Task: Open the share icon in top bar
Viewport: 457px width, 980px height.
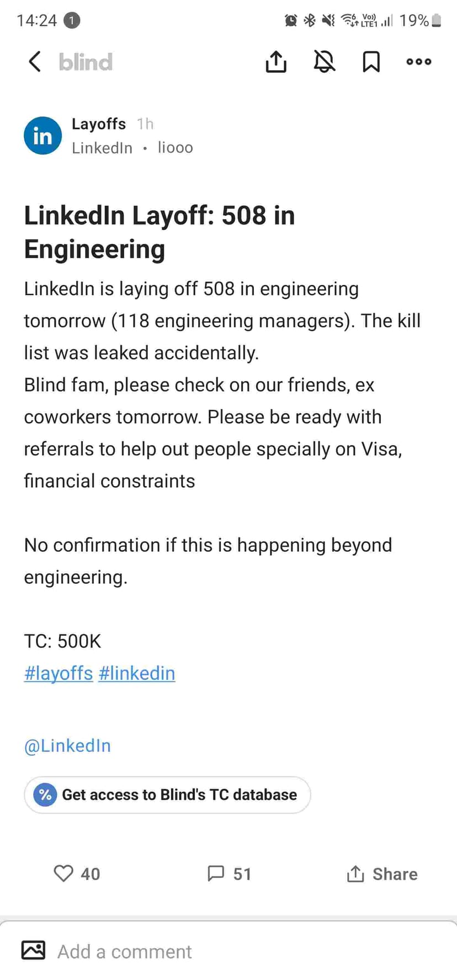Action: [x=276, y=62]
